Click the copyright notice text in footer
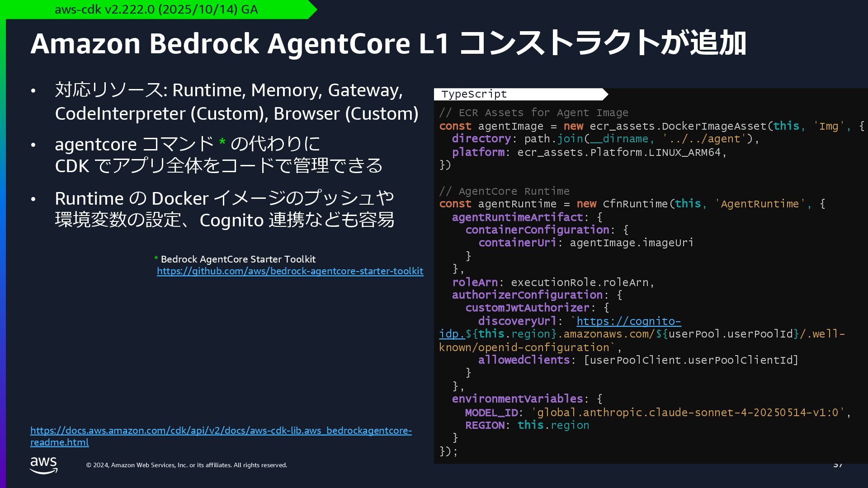This screenshot has height=488, width=868. click(187, 465)
